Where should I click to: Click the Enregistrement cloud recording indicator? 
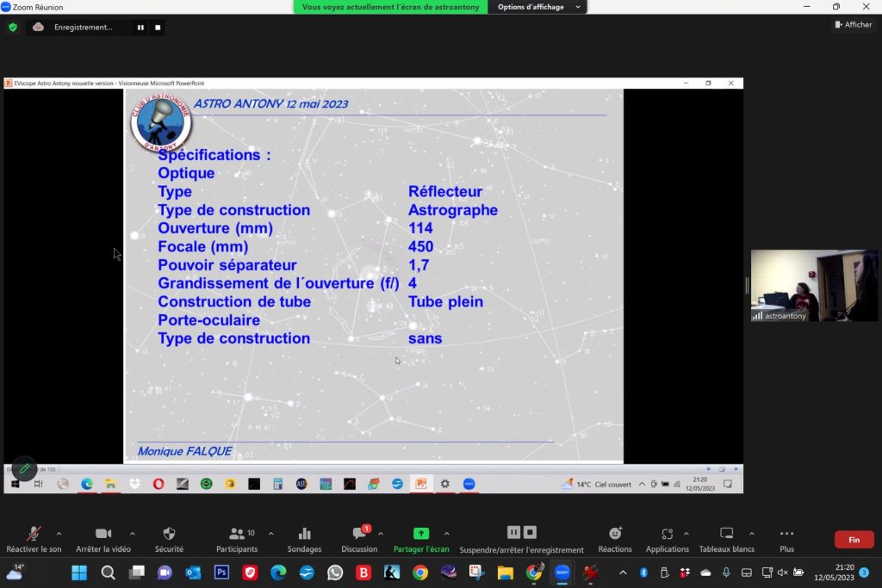tap(73, 27)
